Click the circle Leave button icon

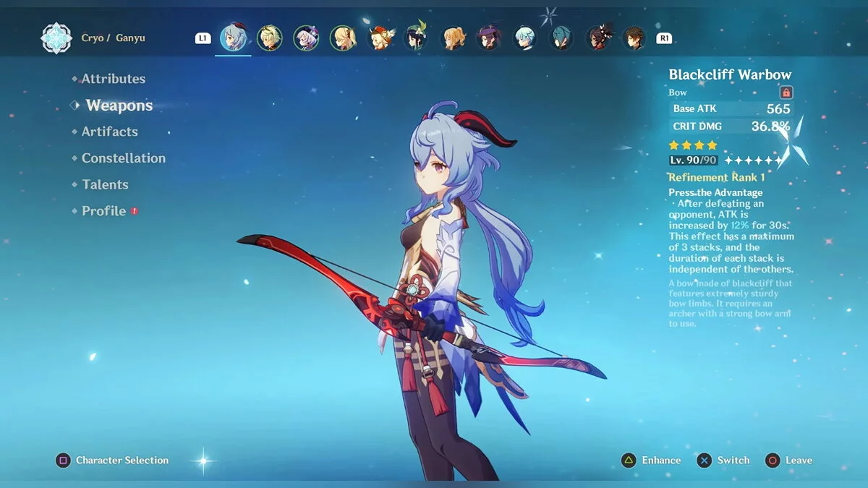773,461
